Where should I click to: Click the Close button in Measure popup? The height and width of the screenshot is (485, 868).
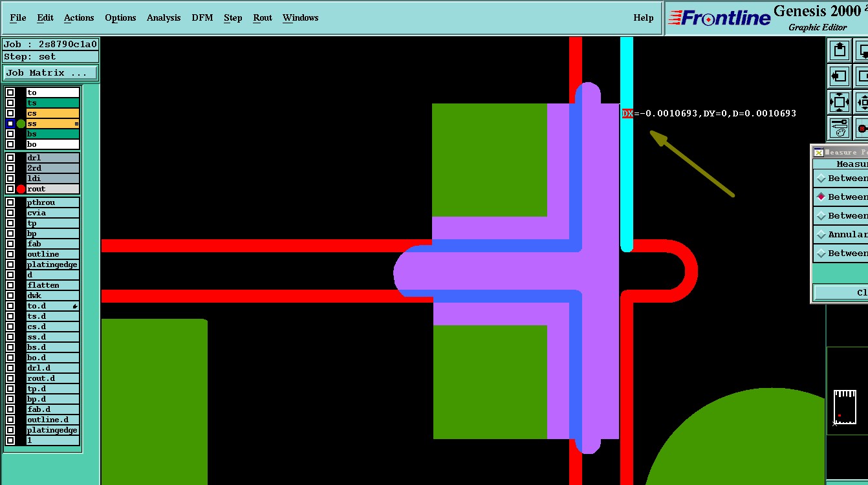[841, 293]
